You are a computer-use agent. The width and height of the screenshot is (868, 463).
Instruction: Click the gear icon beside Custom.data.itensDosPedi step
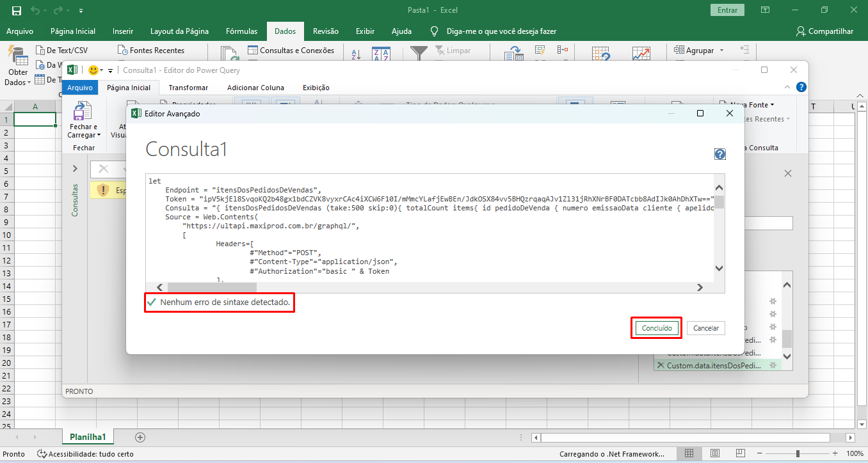click(x=773, y=365)
